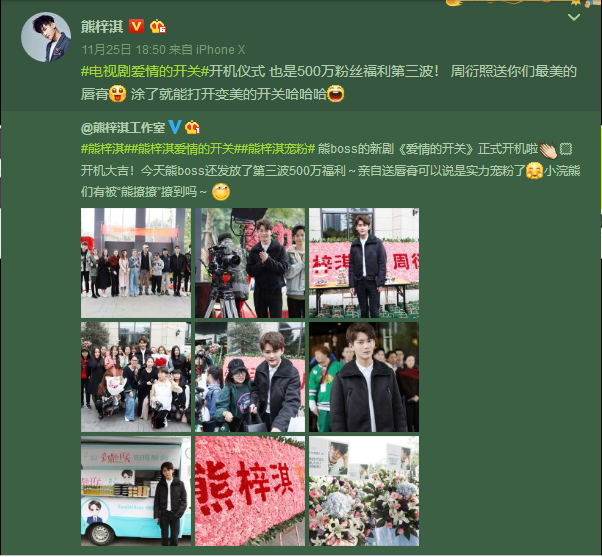
Task: Click the orange V verified badge
Action: pyautogui.click(x=136, y=26)
